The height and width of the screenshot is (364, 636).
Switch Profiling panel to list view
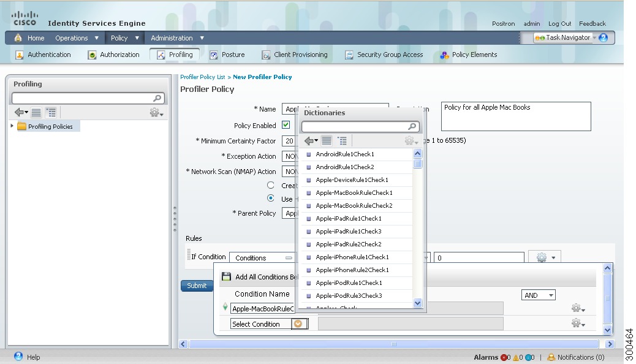click(x=36, y=112)
